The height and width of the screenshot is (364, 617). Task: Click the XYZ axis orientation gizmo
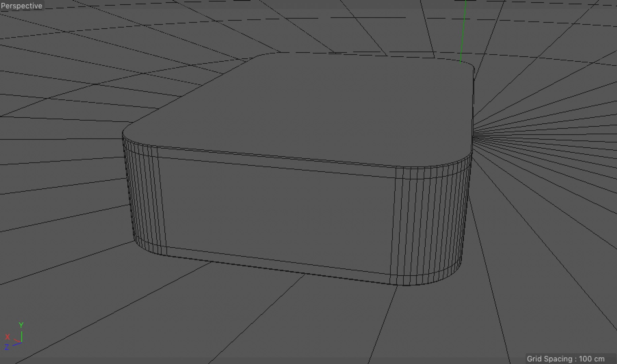[x=14, y=337]
